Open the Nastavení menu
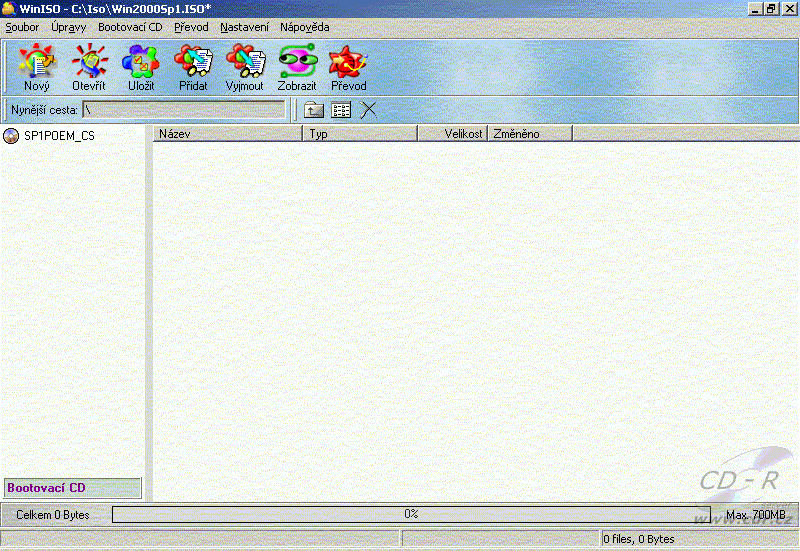800x551 pixels. (244, 27)
